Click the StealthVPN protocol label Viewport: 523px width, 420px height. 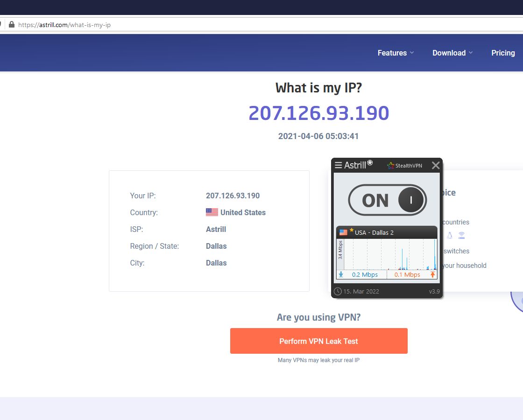tap(409, 166)
